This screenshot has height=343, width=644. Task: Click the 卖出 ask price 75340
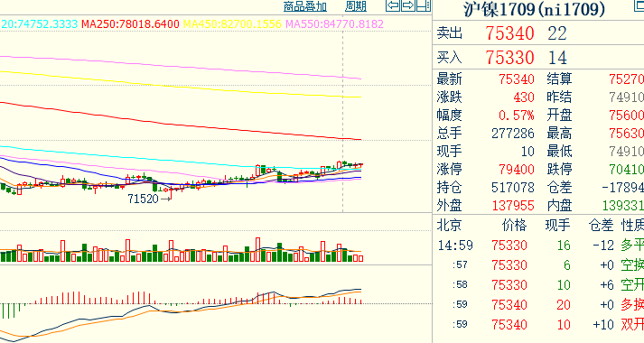tap(509, 33)
